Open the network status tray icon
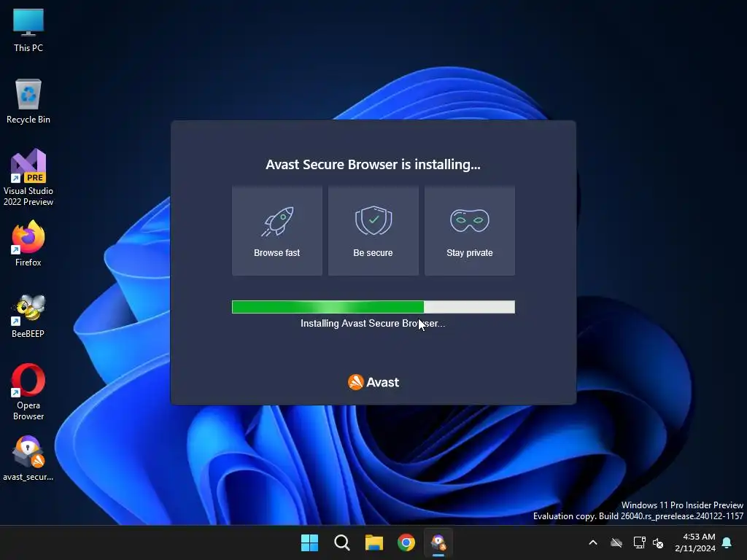This screenshot has height=560, width=747. 639,542
